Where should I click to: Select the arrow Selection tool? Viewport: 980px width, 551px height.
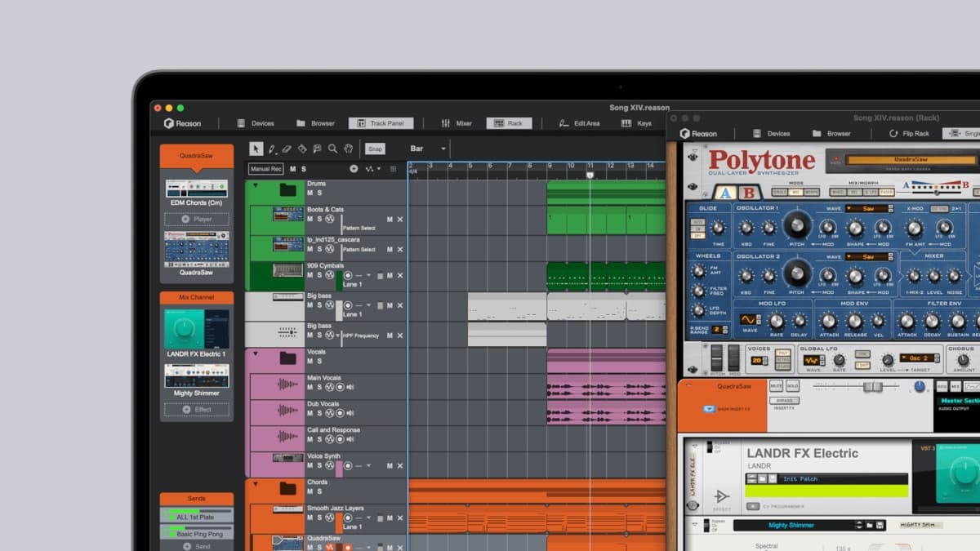[x=256, y=149]
